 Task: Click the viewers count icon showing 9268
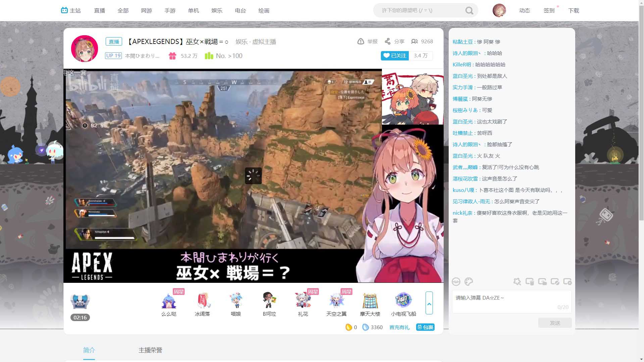[414, 41]
